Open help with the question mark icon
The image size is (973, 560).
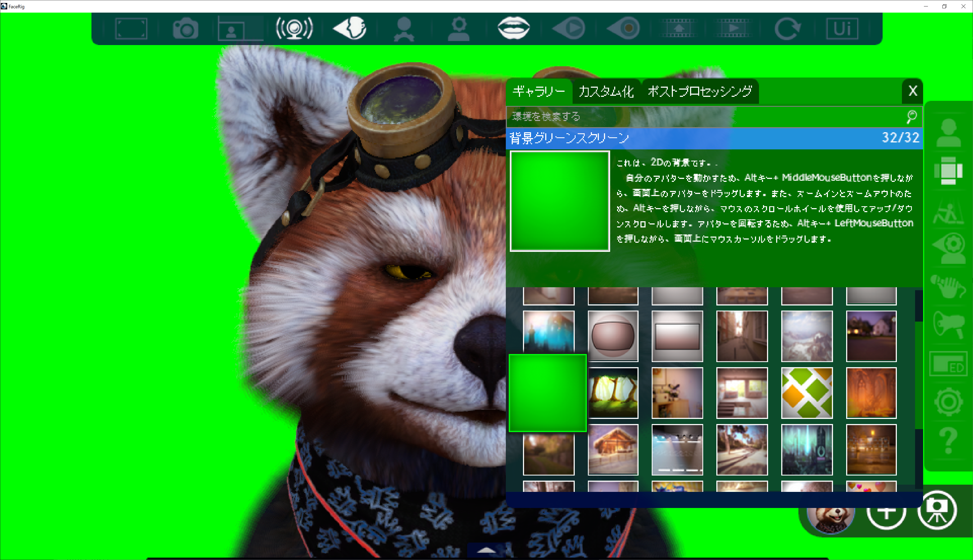pyautogui.click(x=948, y=441)
